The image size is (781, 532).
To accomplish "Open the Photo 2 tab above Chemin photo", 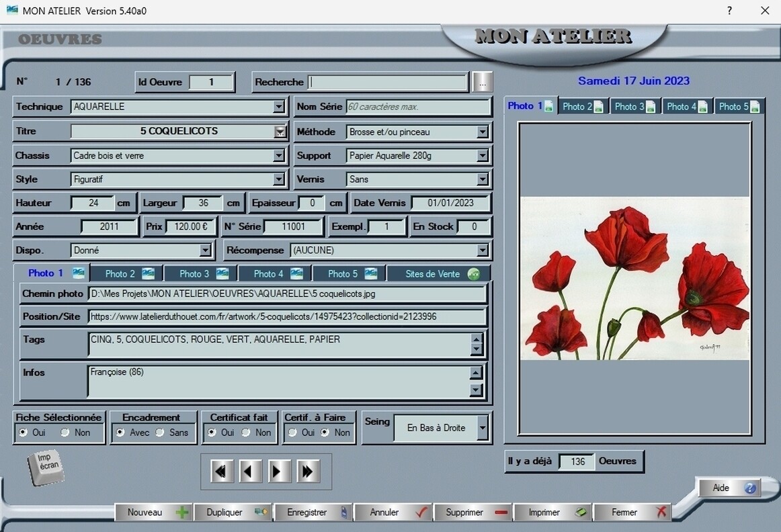I will tap(126, 273).
